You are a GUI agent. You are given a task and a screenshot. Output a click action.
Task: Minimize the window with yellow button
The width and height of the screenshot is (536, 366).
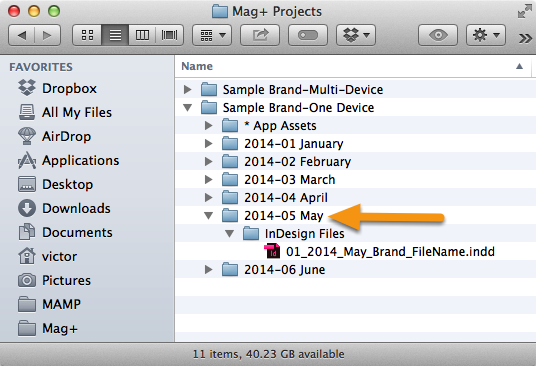tap(34, 11)
